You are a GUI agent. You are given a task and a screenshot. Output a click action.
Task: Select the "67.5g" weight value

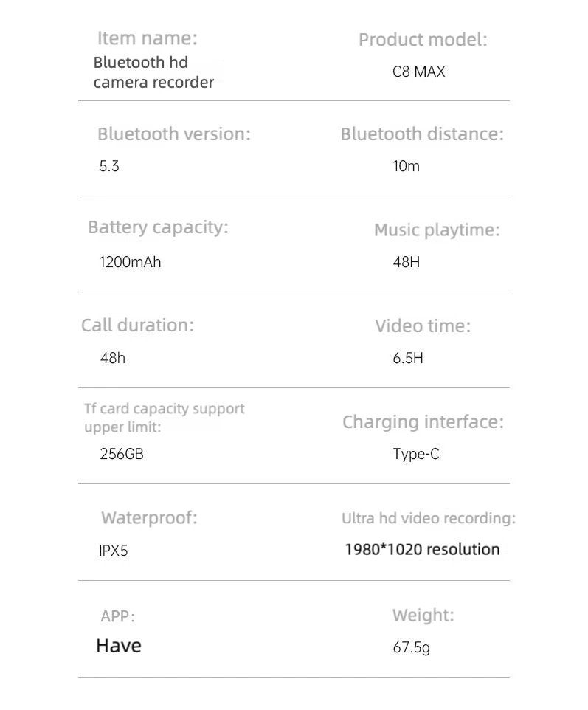pos(411,648)
